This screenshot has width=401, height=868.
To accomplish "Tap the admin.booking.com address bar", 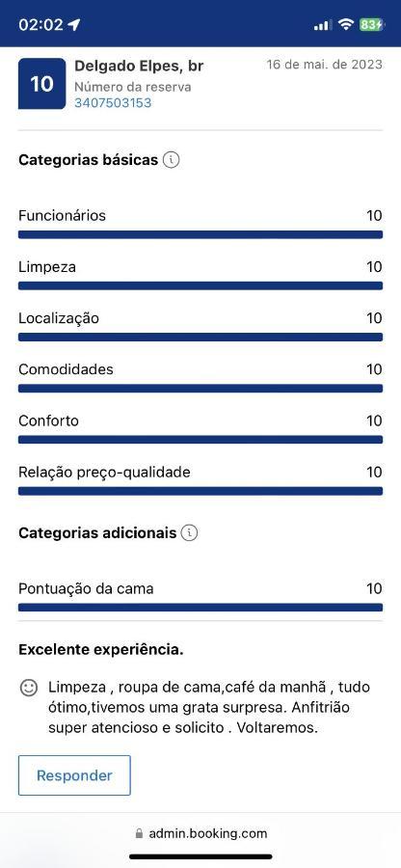I will point(200,833).
